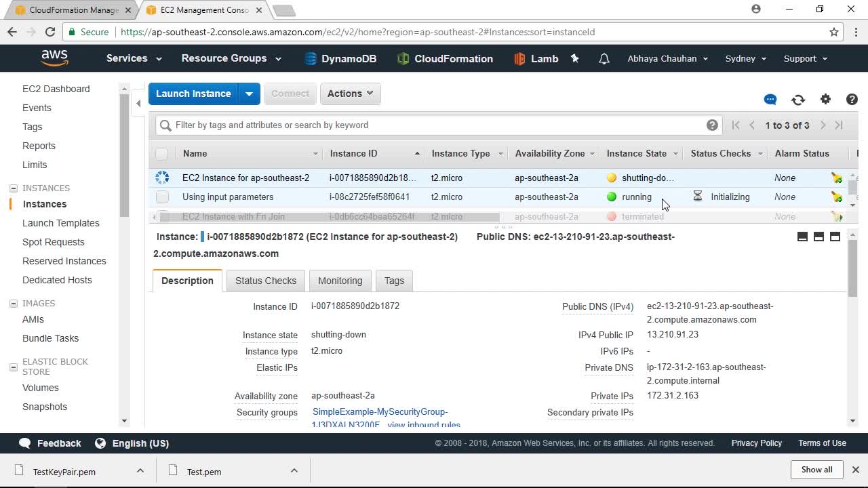Select the Using input parameters row checkbox
The width and height of the screenshot is (868, 488).
click(162, 197)
